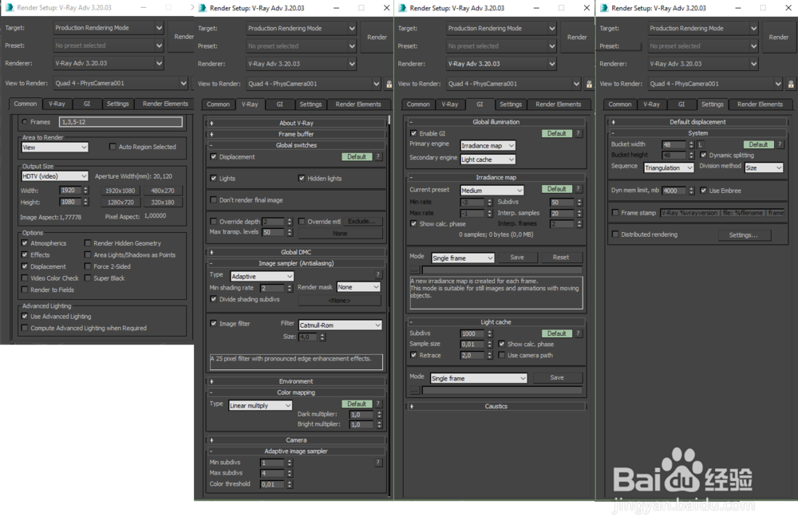Open Primary engine Irradiance map dropdown
Screen dimensions: 798x532
point(488,145)
